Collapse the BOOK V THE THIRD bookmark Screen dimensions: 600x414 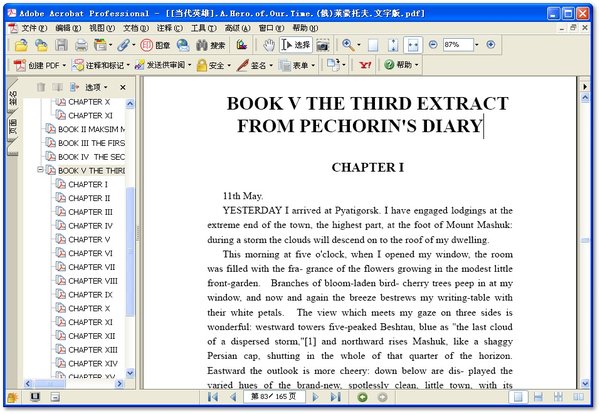[40, 170]
